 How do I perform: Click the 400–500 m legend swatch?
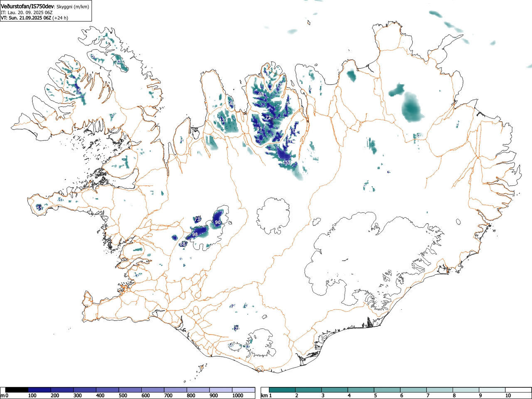[108, 390]
